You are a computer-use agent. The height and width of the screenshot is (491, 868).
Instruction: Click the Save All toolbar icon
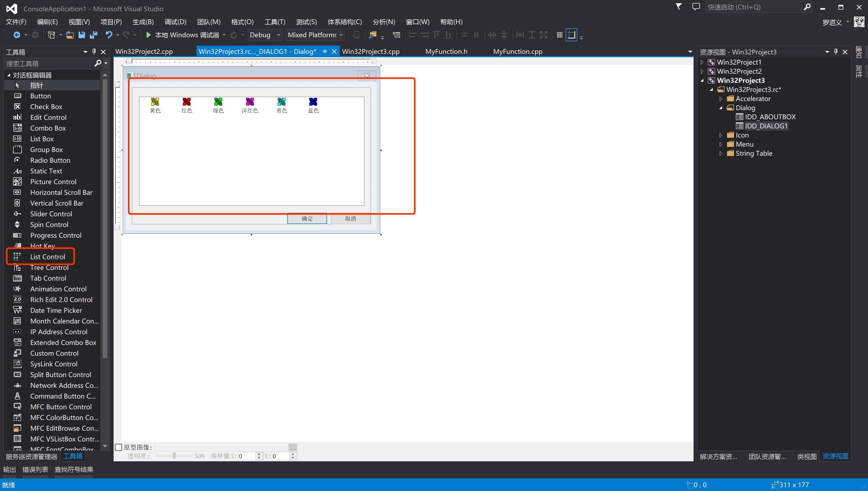93,35
